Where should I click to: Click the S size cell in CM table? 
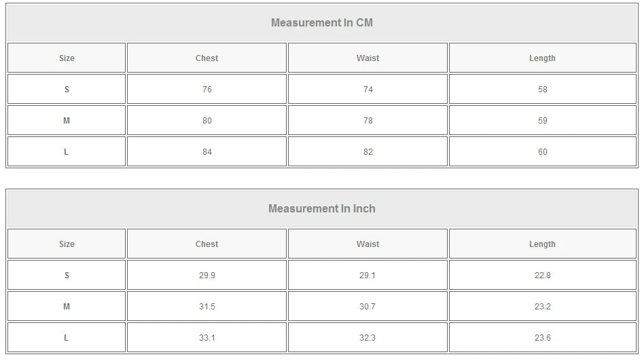(67, 90)
